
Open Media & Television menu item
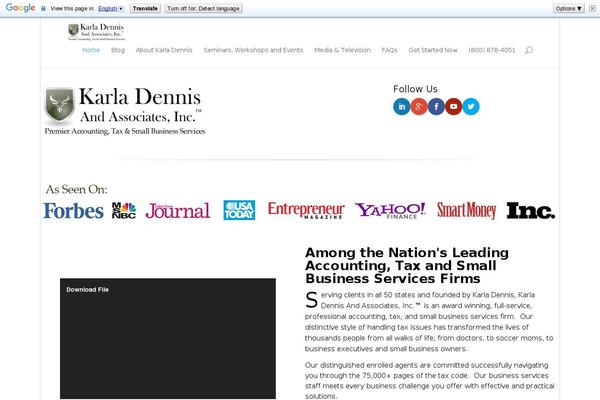coord(342,50)
